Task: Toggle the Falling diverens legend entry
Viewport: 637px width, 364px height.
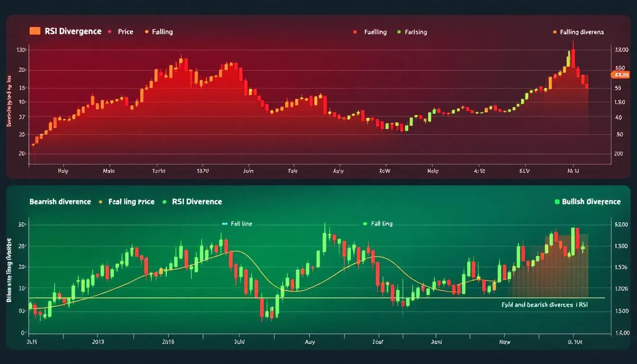Action: point(578,32)
